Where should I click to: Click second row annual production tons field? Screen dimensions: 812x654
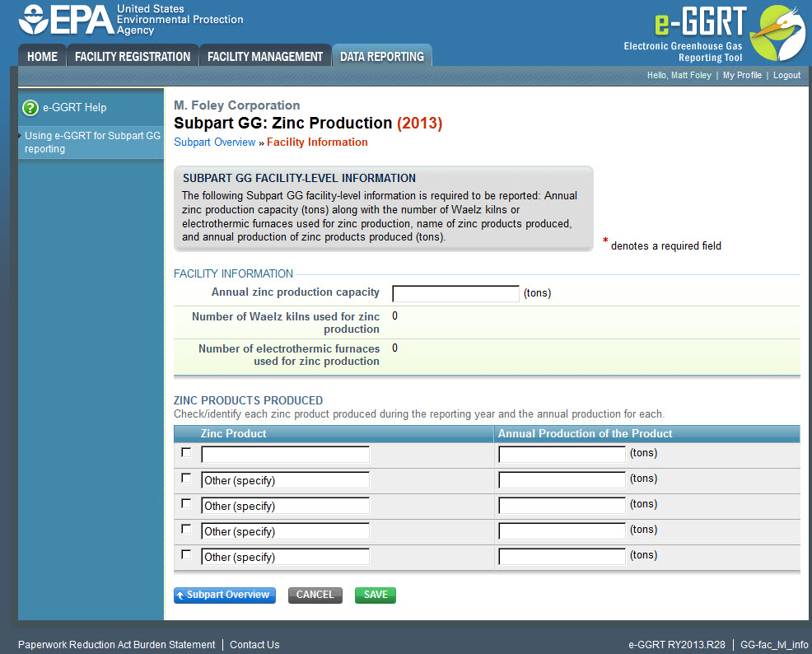click(x=562, y=480)
